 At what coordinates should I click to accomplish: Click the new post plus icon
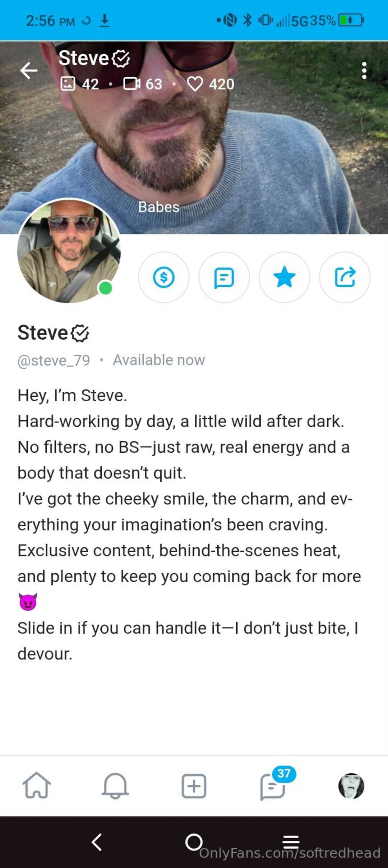[x=194, y=786]
